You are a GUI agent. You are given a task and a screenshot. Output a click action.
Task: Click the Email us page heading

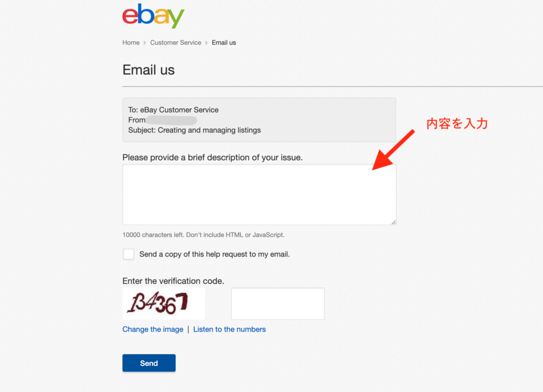(148, 70)
